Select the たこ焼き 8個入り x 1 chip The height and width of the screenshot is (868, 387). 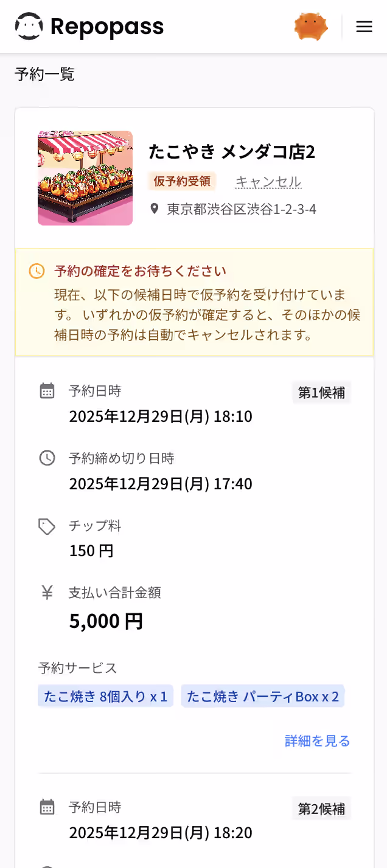105,697
